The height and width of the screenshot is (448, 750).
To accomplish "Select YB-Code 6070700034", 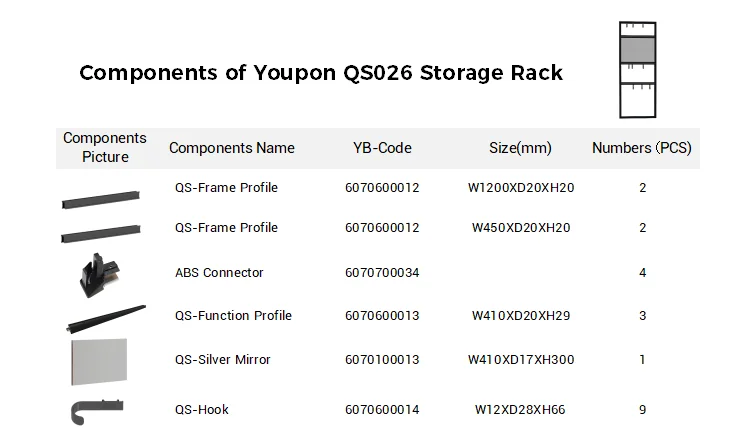I will tap(382, 273).
